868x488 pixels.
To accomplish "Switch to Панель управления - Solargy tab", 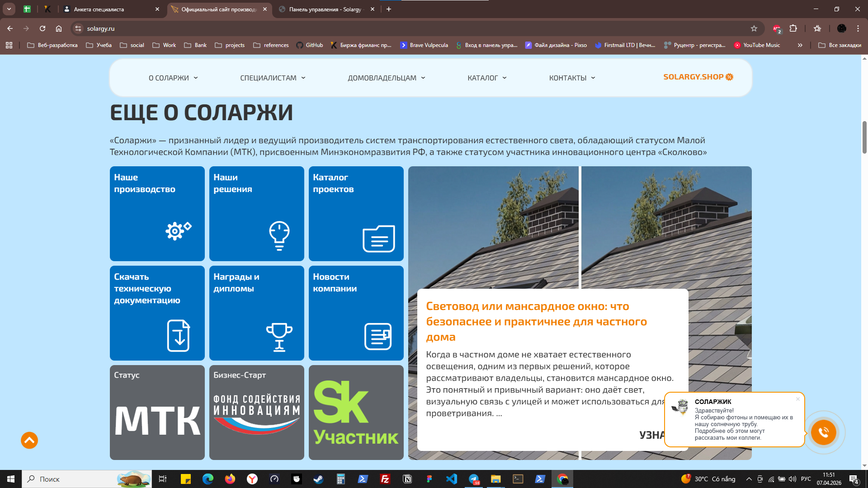I will click(x=321, y=9).
